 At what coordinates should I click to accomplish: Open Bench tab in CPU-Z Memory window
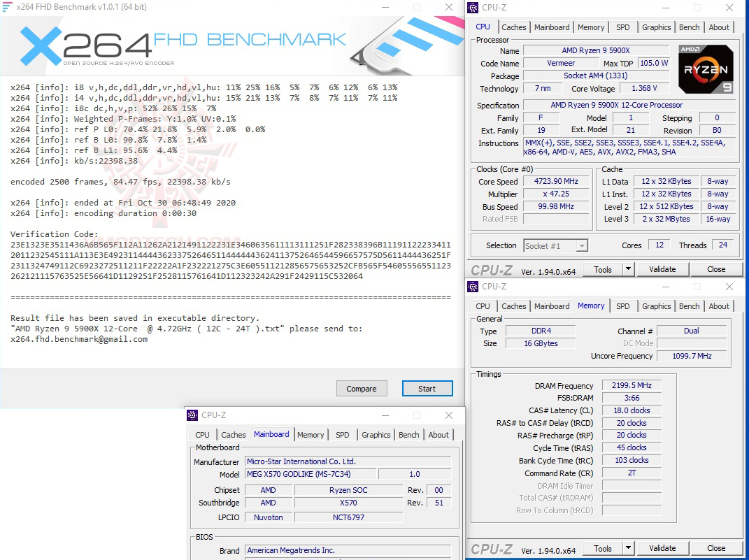click(x=690, y=306)
